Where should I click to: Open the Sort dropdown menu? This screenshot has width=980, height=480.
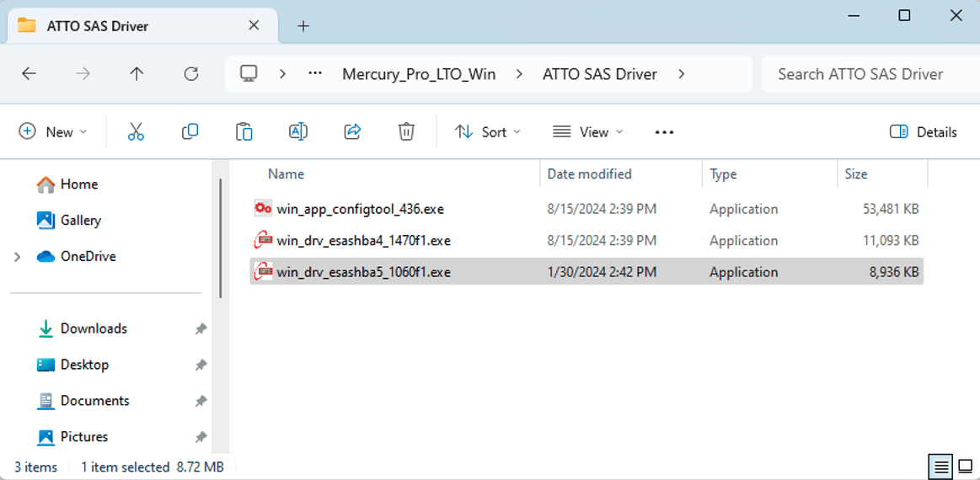click(488, 131)
